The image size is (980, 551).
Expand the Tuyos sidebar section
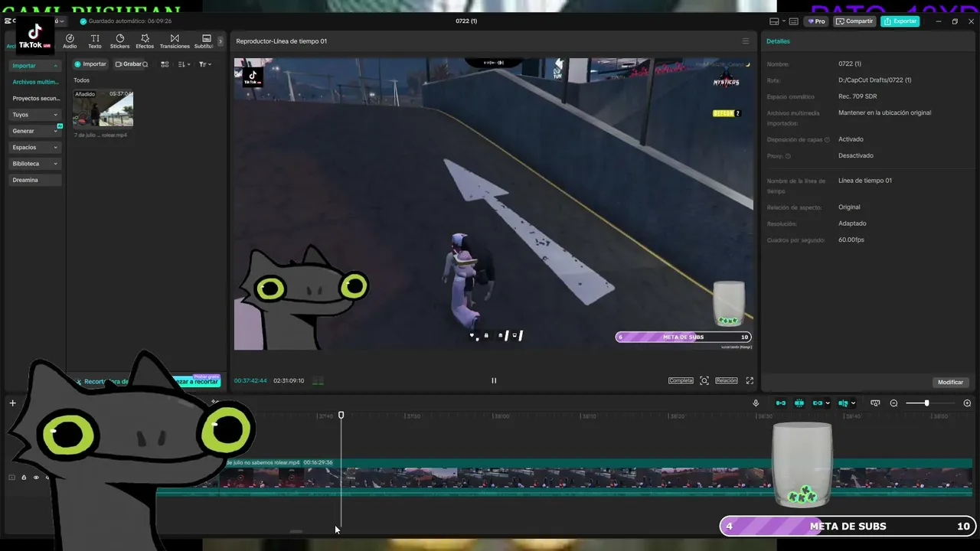point(35,115)
